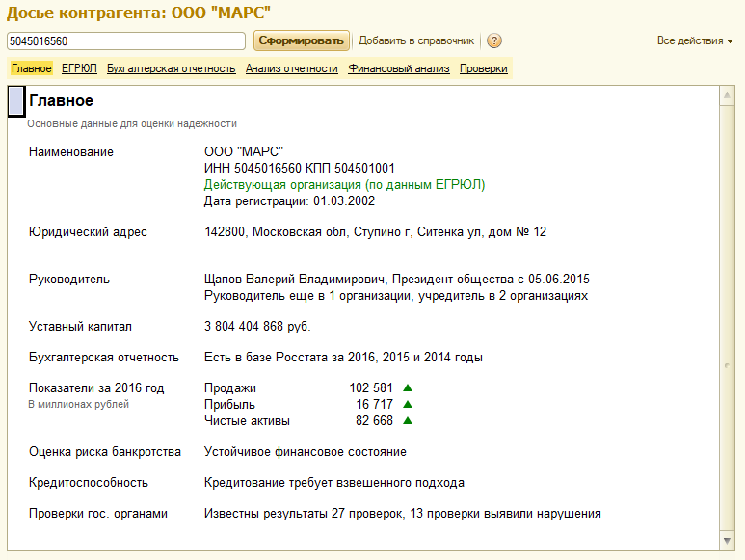The height and width of the screenshot is (560, 745).
Task: Click the Продажи row label
Action: click(230, 388)
